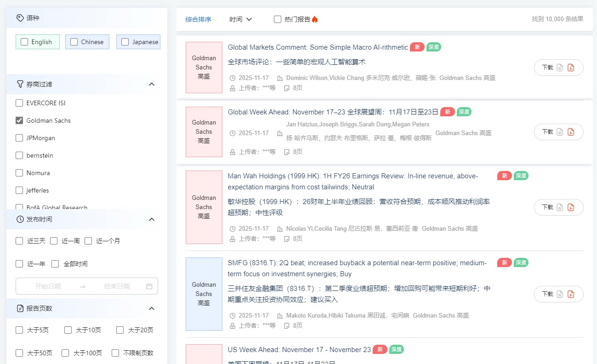Screen dimensions: 597x364
Task: Click Goldman Sachs thumbnail of Global Markets Comment
Action: point(204,68)
